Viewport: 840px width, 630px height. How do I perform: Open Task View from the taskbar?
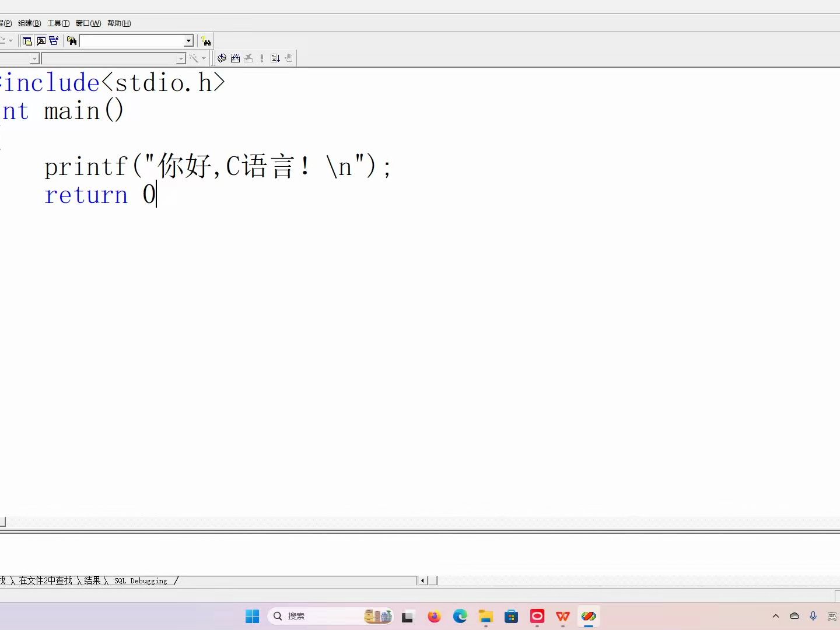(x=408, y=616)
